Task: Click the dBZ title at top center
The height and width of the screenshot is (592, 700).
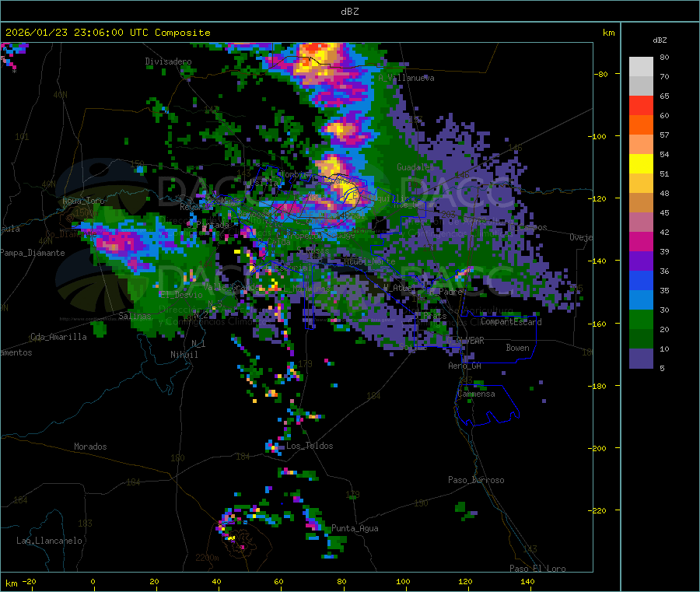Action: point(349,12)
